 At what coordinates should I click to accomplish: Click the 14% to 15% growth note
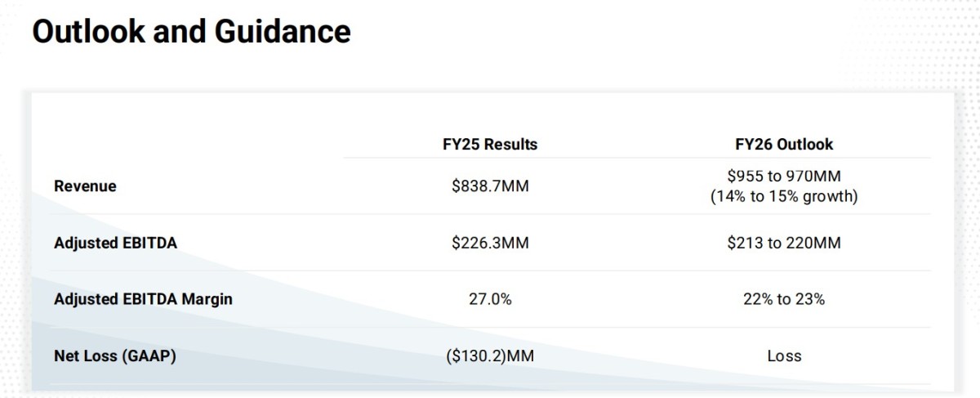[x=784, y=197]
